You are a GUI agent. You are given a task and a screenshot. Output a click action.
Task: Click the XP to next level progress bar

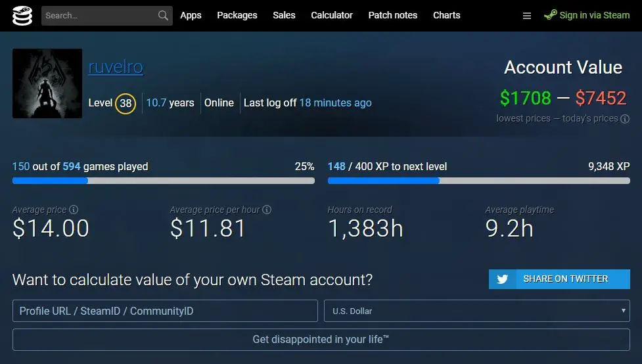coord(478,181)
